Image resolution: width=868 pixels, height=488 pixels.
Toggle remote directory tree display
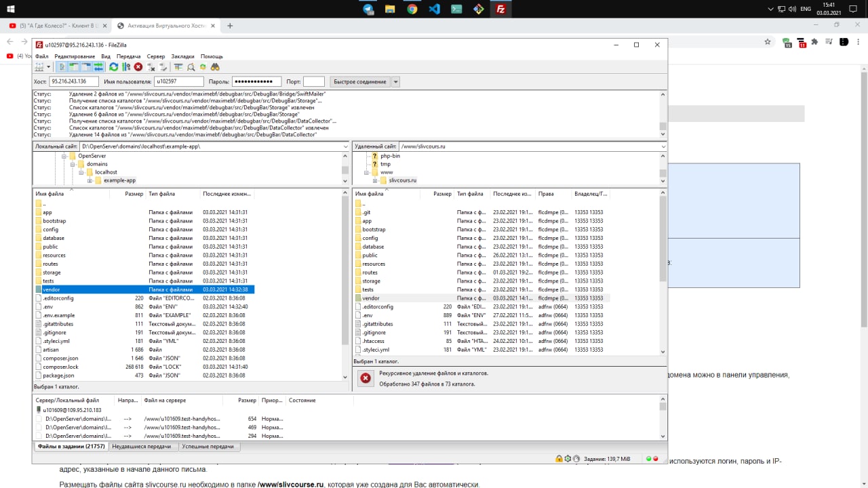coord(86,67)
